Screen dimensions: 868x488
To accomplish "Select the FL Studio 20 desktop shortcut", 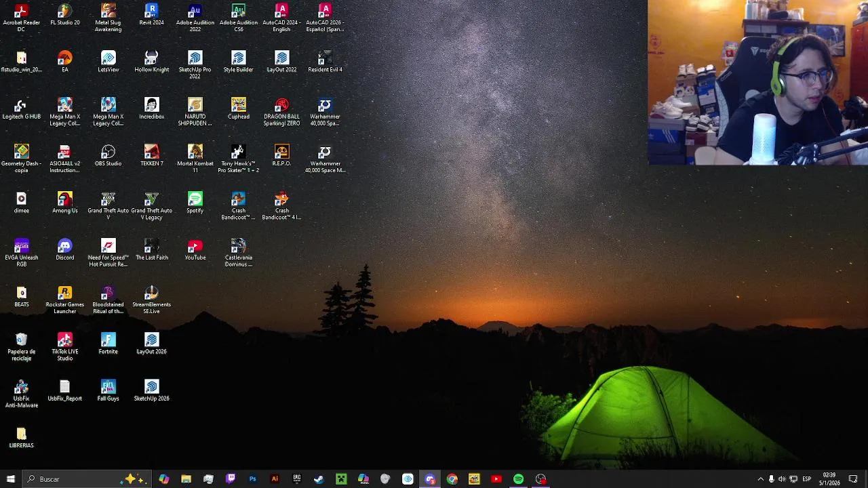I will (x=64, y=15).
